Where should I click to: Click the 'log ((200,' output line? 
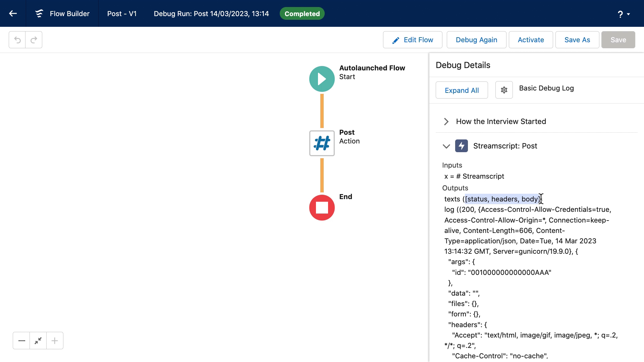pyautogui.click(x=528, y=209)
